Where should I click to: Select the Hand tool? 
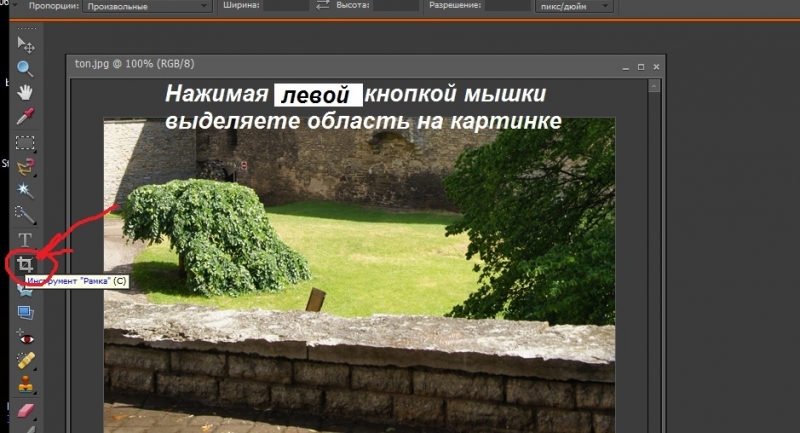point(26,93)
